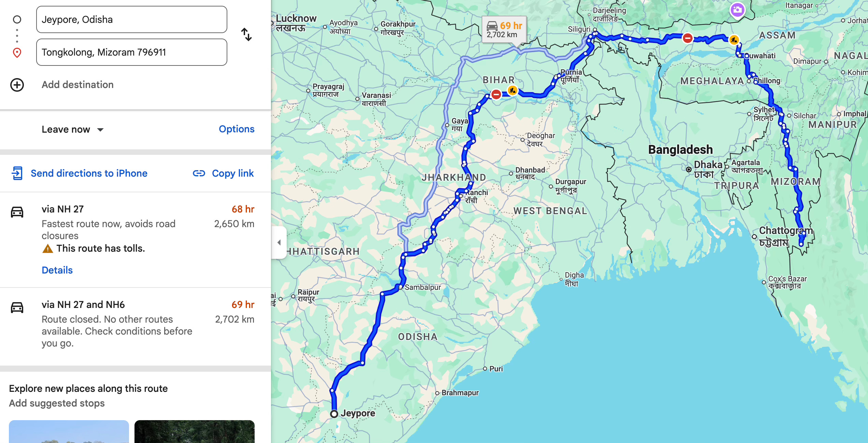Click the construction icon in Assam
This screenshot has height=443, width=868.
pos(734,40)
